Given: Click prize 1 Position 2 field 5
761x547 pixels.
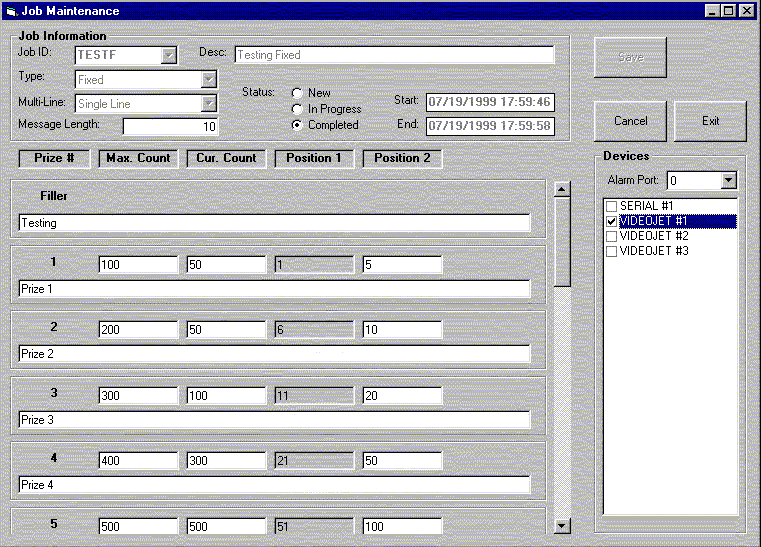Looking at the screenshot, I should point(402,265).
